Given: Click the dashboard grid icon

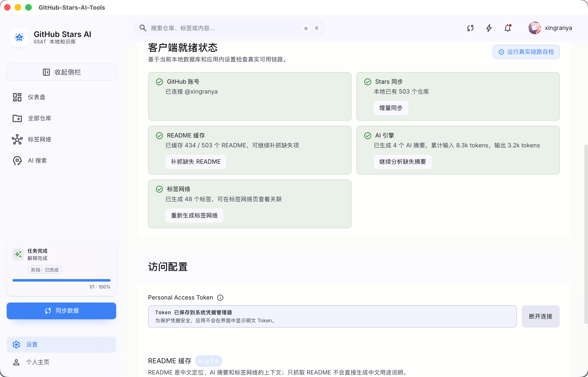Looking at the screenshot, I should coord(17,97).
